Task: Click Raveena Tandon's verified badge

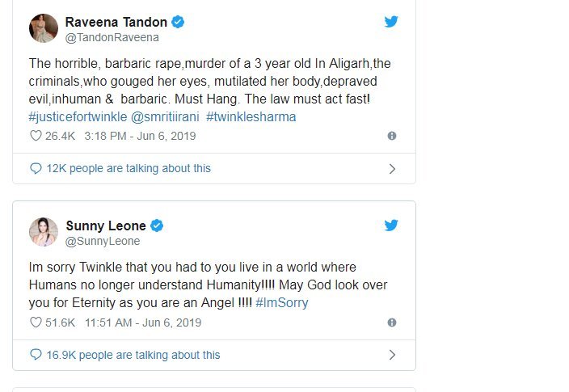Action: pos(178,22)
